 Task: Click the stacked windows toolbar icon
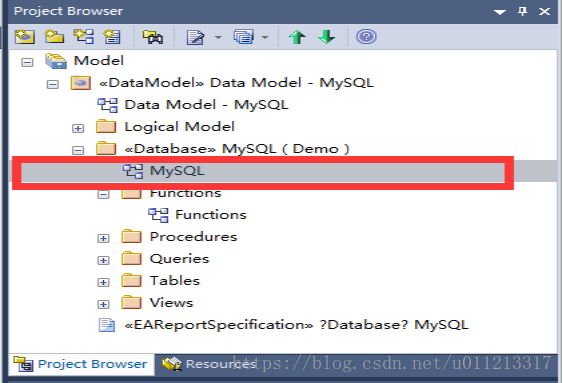[243, 37]
